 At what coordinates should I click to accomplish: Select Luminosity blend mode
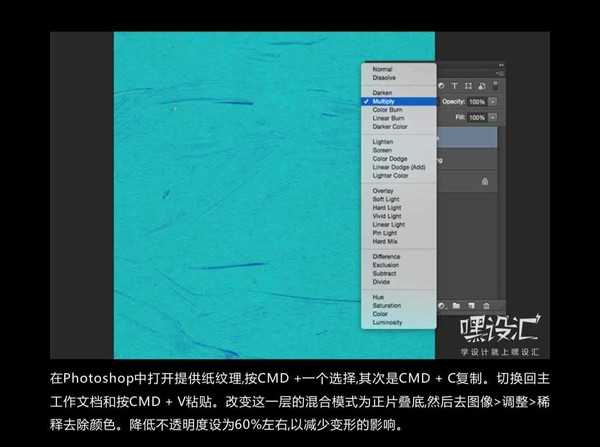point(387,322)
